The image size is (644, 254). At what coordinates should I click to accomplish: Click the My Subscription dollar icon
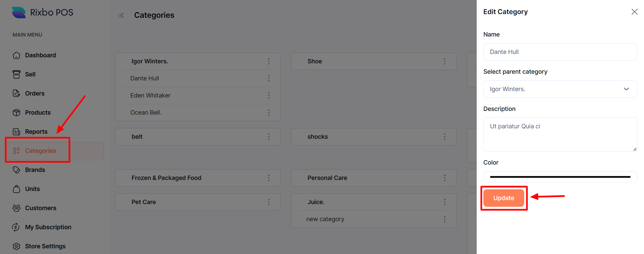[x=16, y=227]
